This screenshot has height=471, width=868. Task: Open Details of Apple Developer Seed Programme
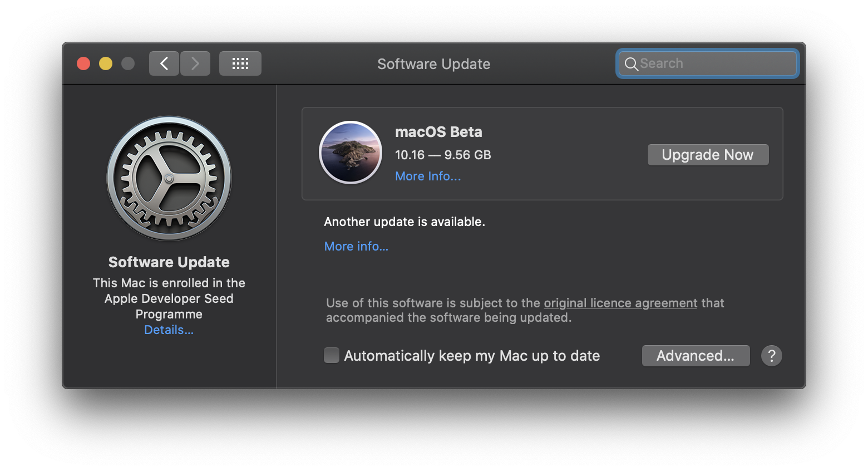click(x=169, y=330)
